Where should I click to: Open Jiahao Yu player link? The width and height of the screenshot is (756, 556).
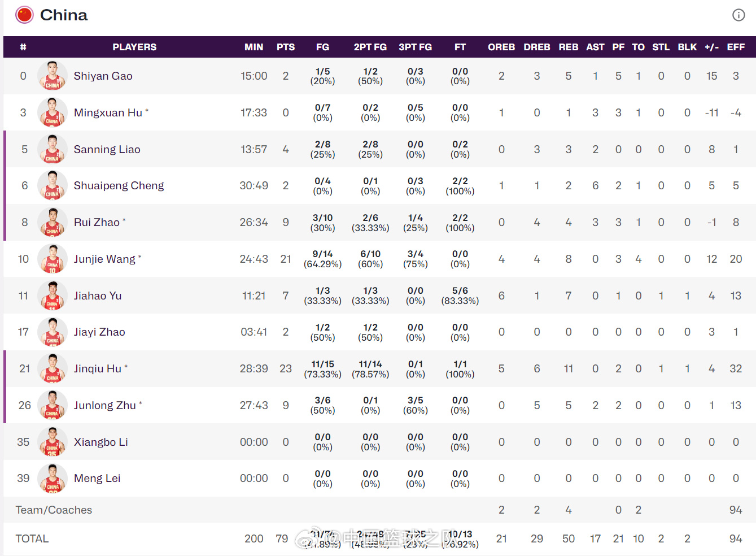[x=98, y=296]
